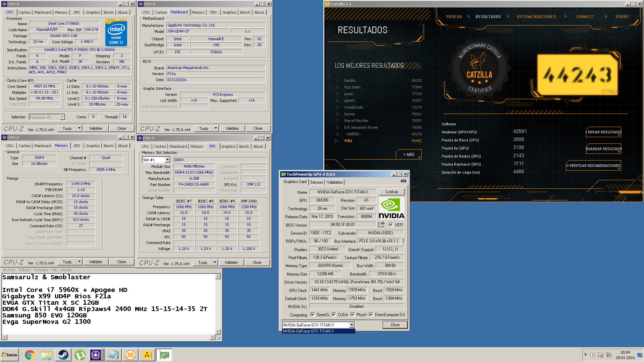The image size is (644, 362).
Task: Switch to Notepad via its taskbar icon
Action: pyautogui.click(x=113, y=355)
